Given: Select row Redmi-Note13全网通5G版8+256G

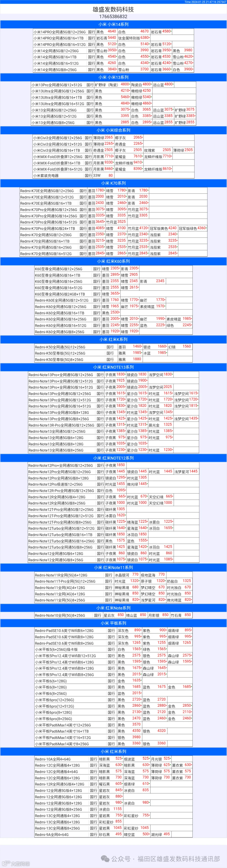Looking at the screenshot, I should pyautogui.click(x=113, y=450).
